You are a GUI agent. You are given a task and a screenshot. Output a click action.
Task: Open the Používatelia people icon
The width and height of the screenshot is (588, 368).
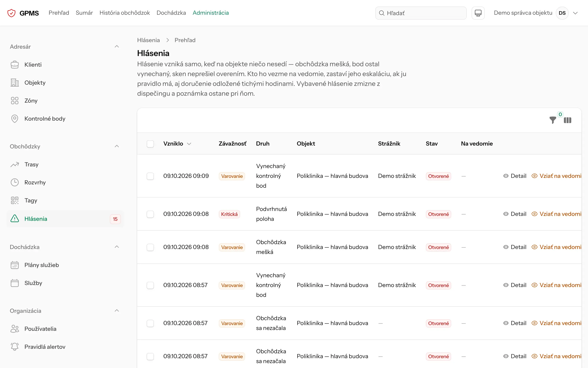(14, 329)
